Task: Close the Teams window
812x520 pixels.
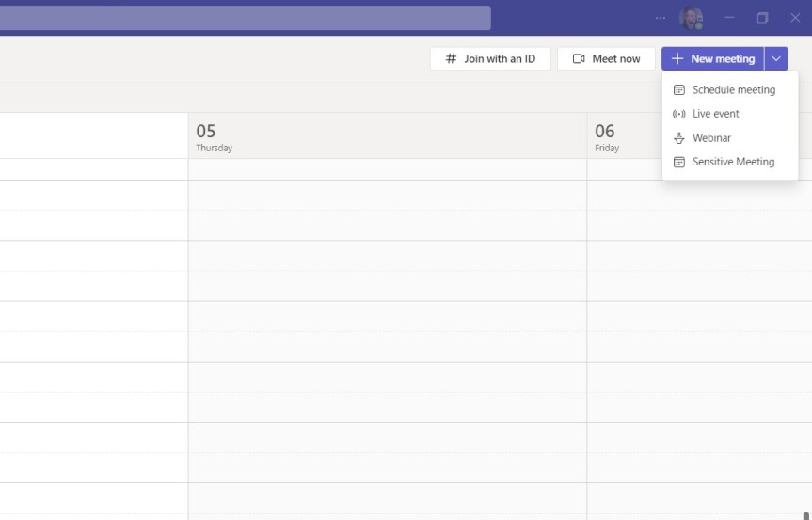Action: pyautogui.click(x=795, y=18)
